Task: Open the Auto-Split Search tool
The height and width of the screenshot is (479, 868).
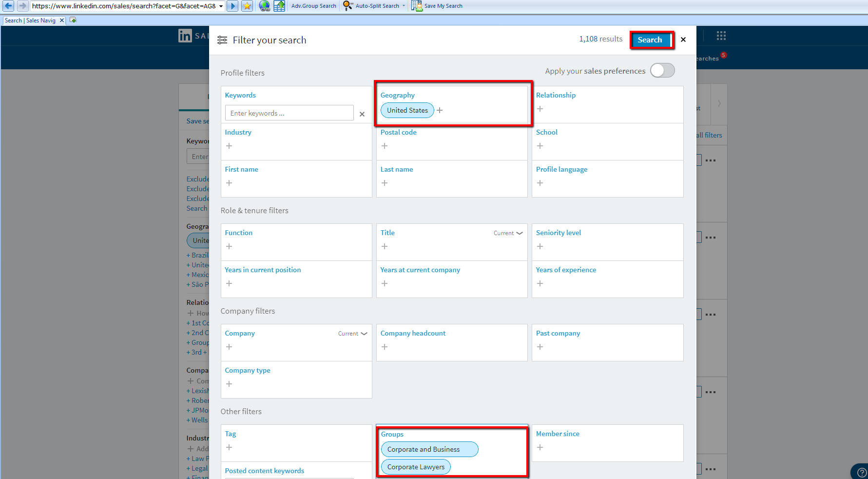Action: coord(371,6)
